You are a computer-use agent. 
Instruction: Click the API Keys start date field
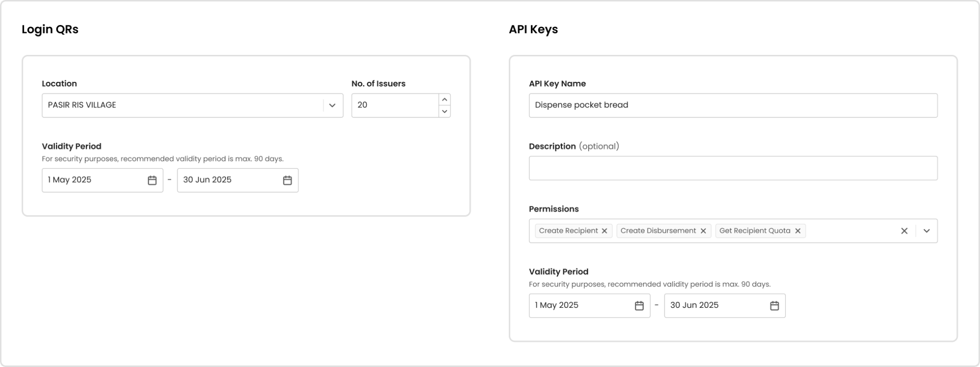coord(589,306)
